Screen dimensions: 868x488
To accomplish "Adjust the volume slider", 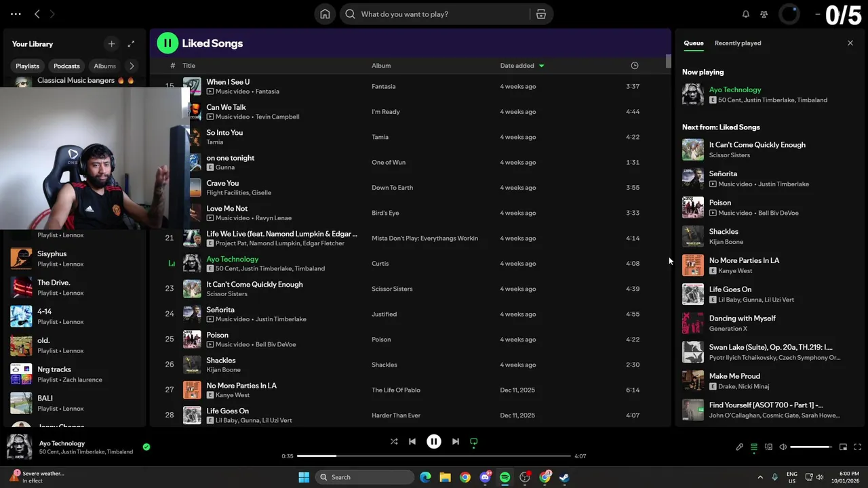I will click(811, 447).
